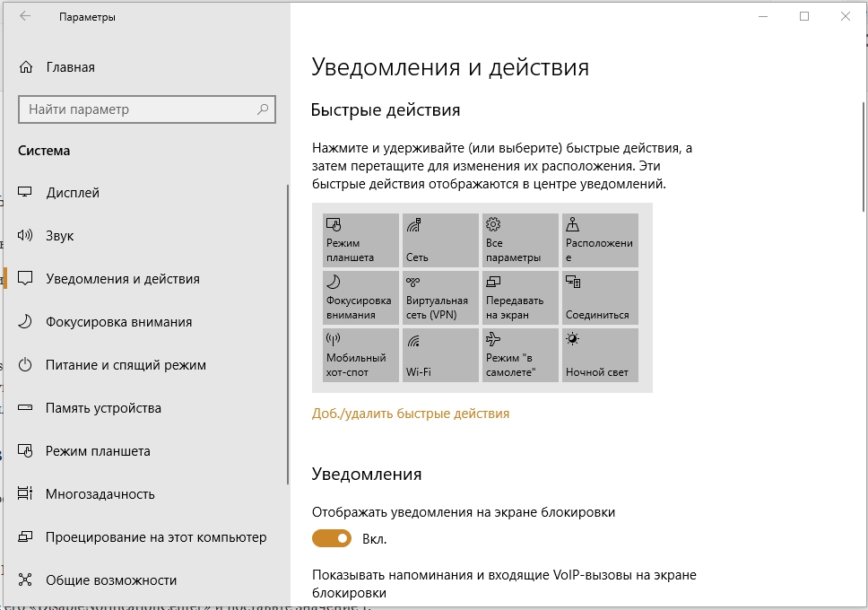This screenshot has width=868, height=610.
Task: Click the Режим планшета quick action tile
Action: pos(360,240)
